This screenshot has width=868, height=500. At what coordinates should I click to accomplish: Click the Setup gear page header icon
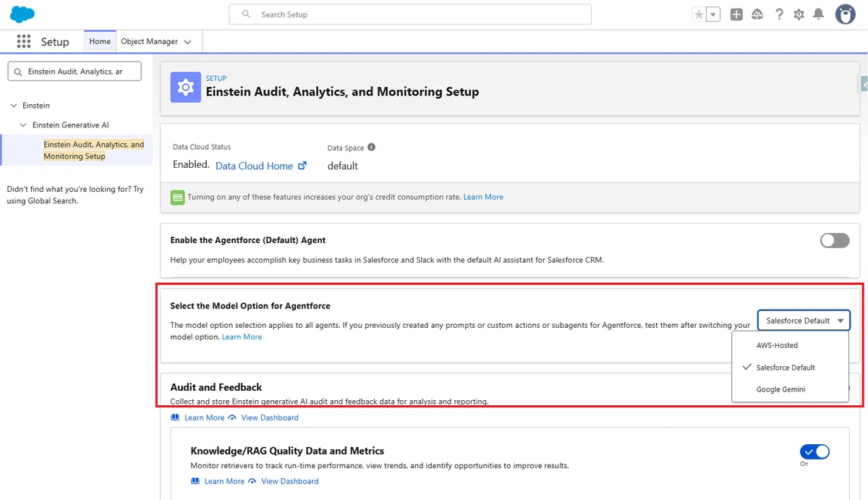(186, 88)
